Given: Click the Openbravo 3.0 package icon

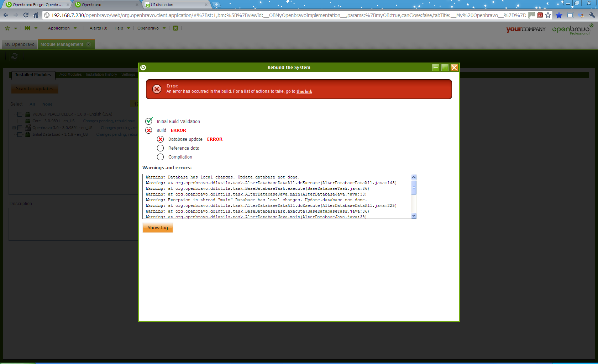Looking at the screenshot, I should click(x=28, y=128).
